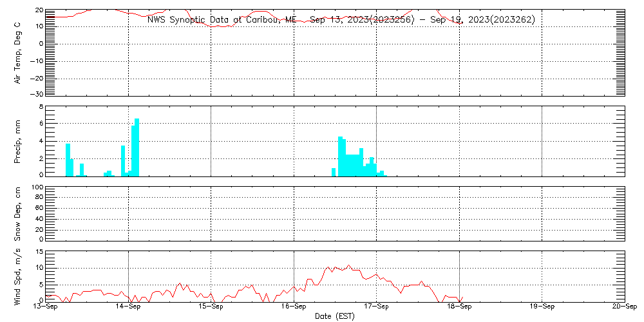Click the tallest precipitation bar near 14-Sep
The width and height of the screenshot is (644, 322).
pyautogui.click(x=137, y=147)
